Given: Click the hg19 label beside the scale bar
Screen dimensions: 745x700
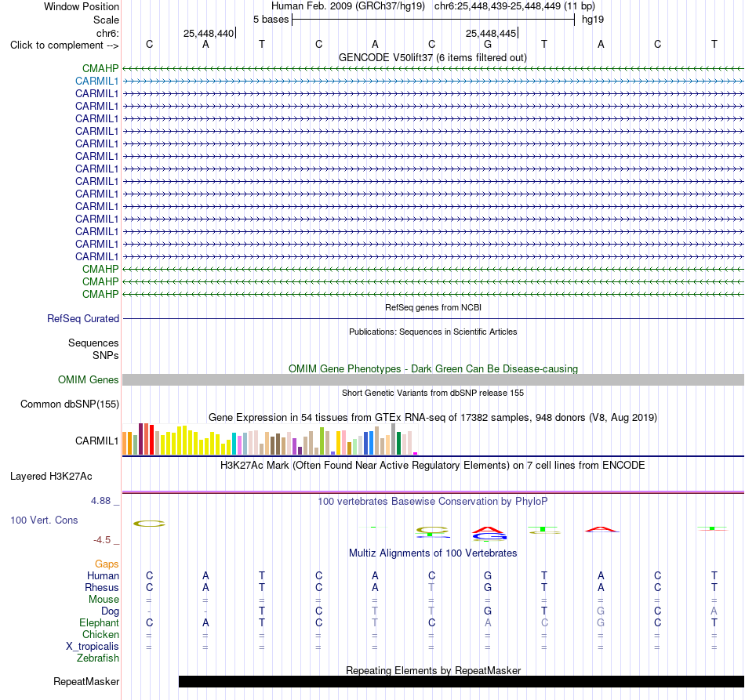Looking at the screenshot, I should (x=593, y=20).
